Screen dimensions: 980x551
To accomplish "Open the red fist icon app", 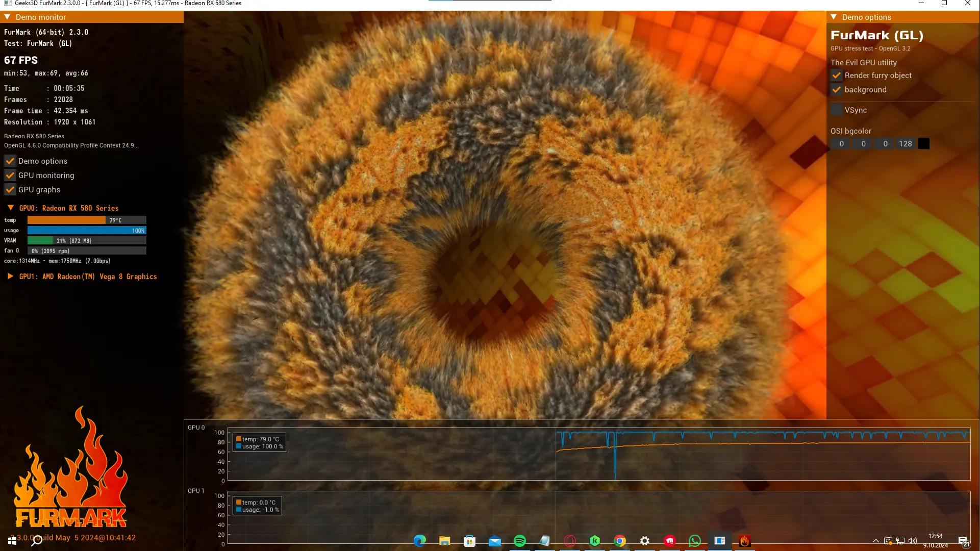I will click(670, 541).
